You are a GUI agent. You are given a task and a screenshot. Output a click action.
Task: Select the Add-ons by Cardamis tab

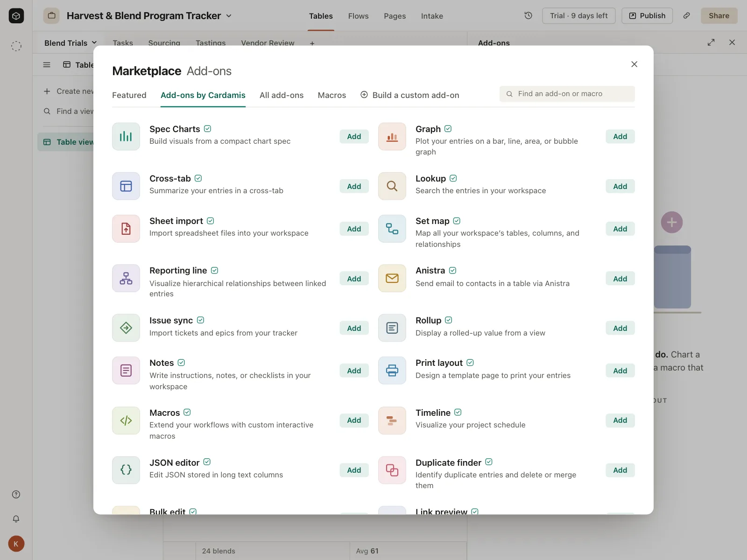[x=203, y=95]
